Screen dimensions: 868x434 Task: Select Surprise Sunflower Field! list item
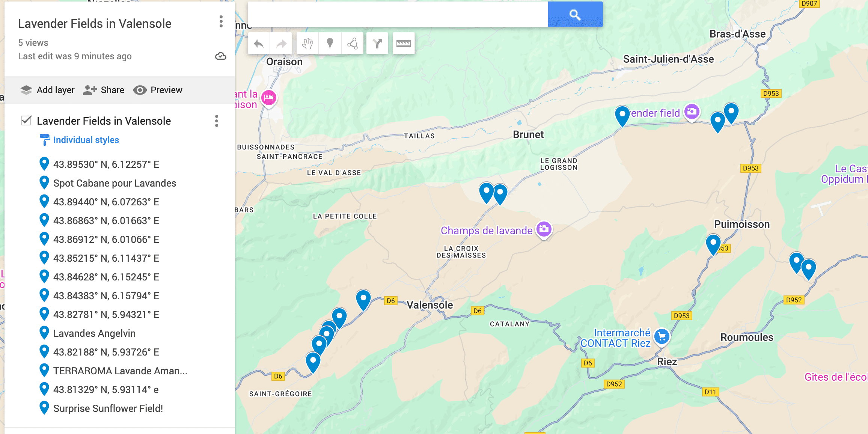pos(108,408)
